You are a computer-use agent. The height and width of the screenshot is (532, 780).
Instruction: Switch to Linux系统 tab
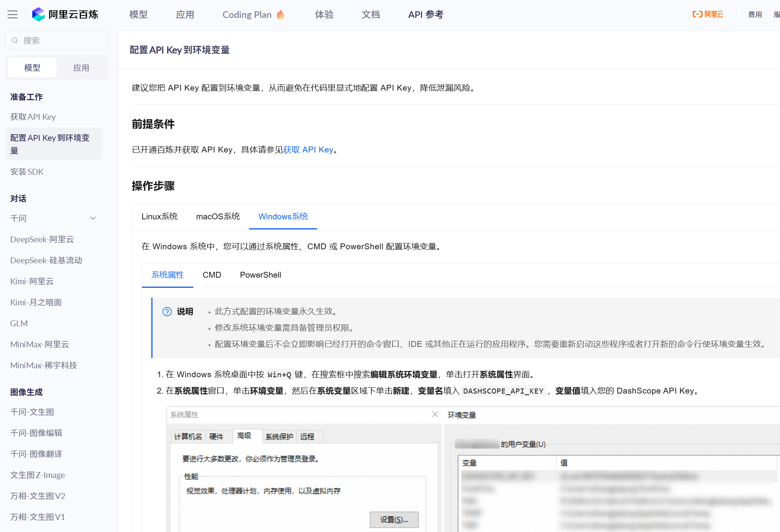160,217
